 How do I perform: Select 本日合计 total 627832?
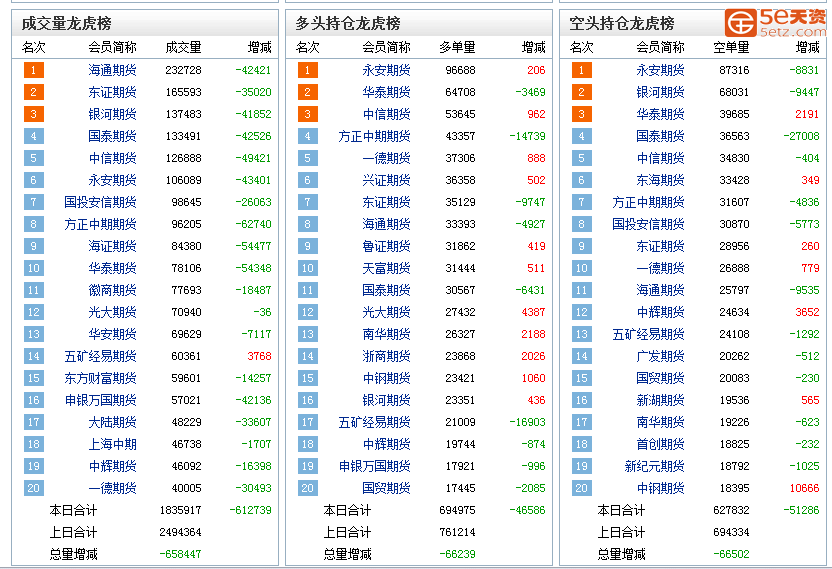click(731, 511)
